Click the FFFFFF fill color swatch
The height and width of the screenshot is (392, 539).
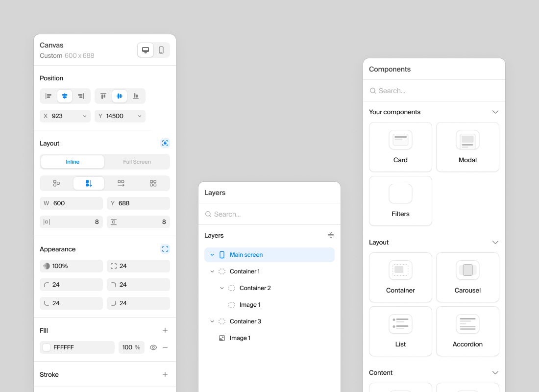[47, 347]
